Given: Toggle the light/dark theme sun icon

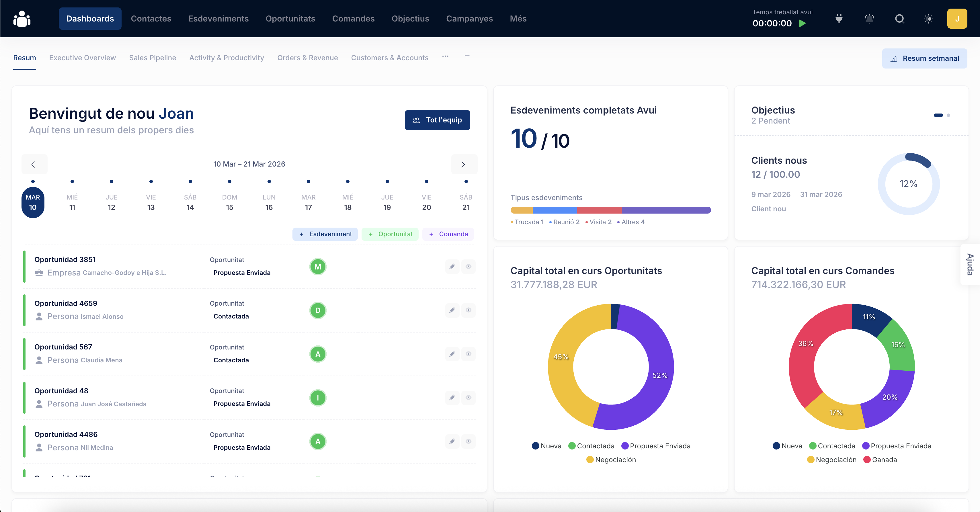Looking at the screenshot, I should point(928,19).
